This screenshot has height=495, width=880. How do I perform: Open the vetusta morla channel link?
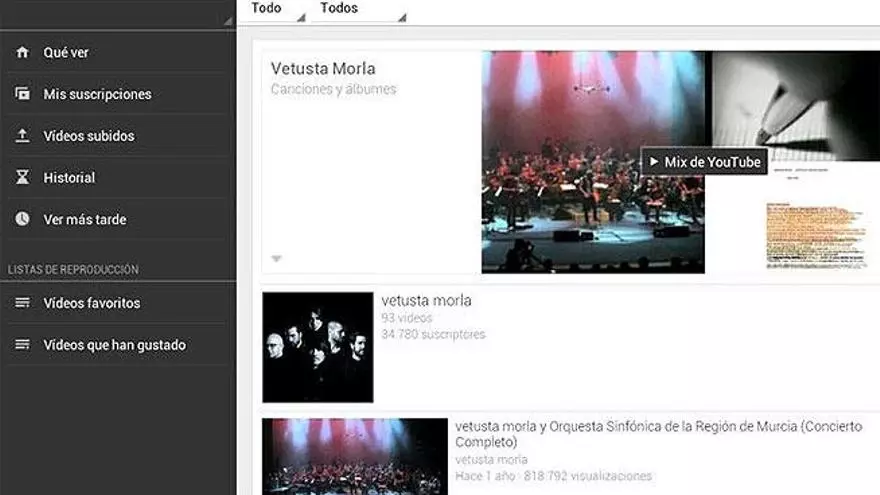tap(426, 300)
